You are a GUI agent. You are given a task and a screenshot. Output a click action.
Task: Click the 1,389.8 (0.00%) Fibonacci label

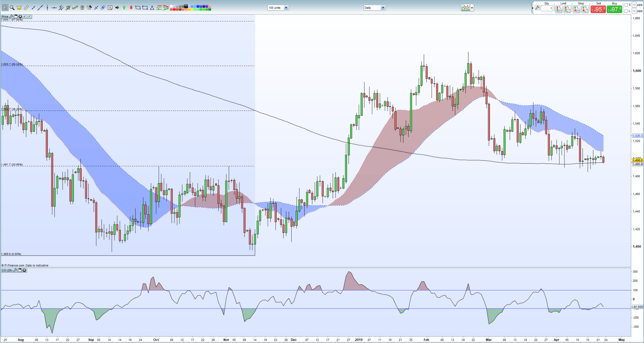coord(11,254)
